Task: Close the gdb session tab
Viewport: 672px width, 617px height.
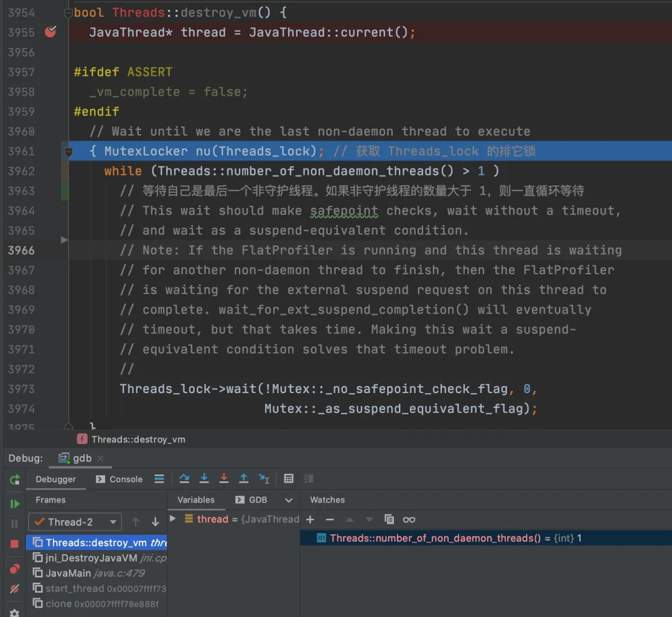Action: click(100, 458)
